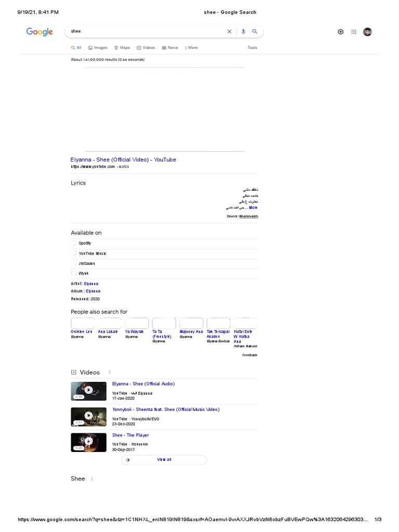
Task: Open the Shee section options menu
Action: (91, 478)
